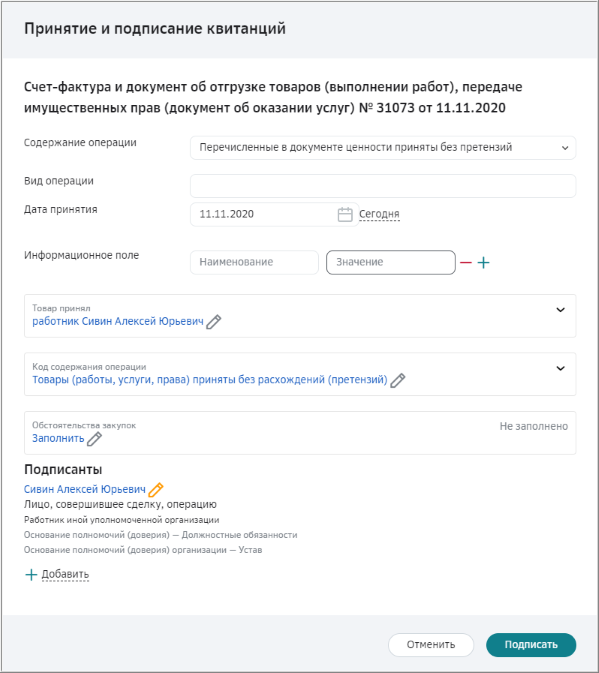The width and height of the screenshot is (599, 673).
Task: Click the Сегодня date link
Action: [379, 214]
